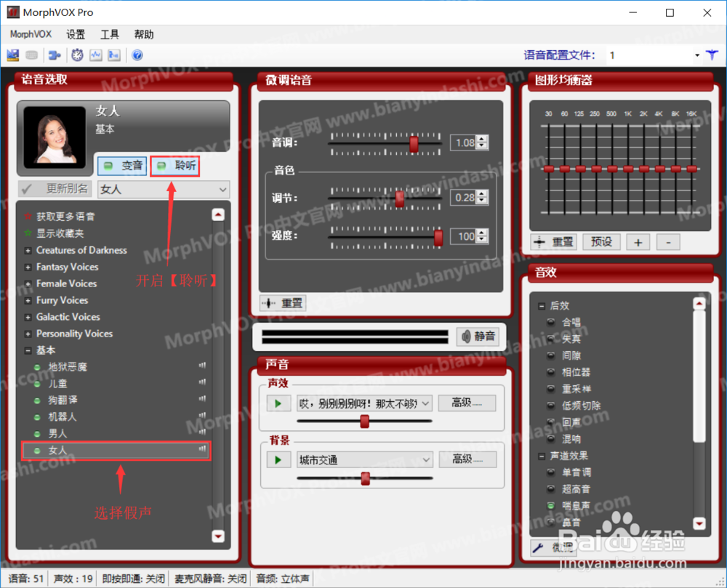Click the 强度 strength slider handle
Screen dimensions: 727x588
[438, 237]
